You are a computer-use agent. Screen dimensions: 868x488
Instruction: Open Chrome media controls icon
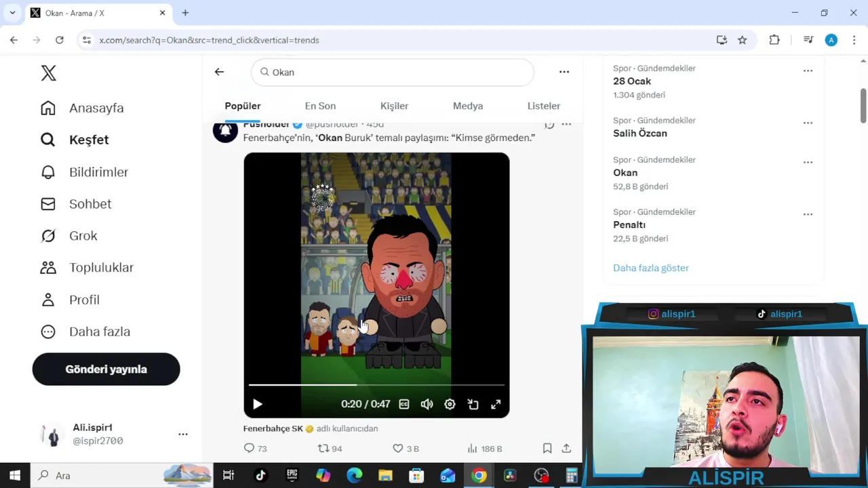[x=808, y=40]
